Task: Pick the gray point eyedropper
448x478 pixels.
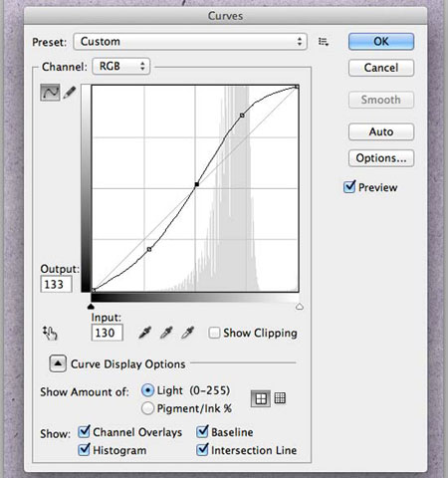Action: [x=166, y=333]
